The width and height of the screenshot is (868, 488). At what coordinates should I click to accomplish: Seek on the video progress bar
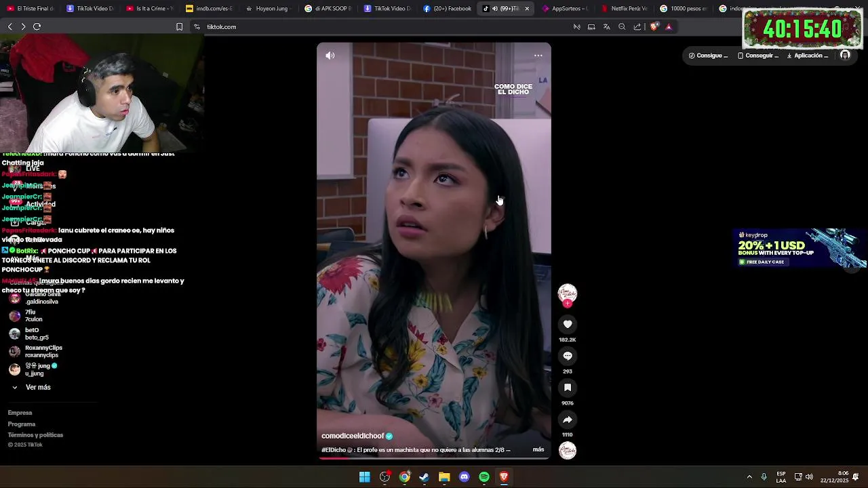pyautogui.click(x=434, y=458)
